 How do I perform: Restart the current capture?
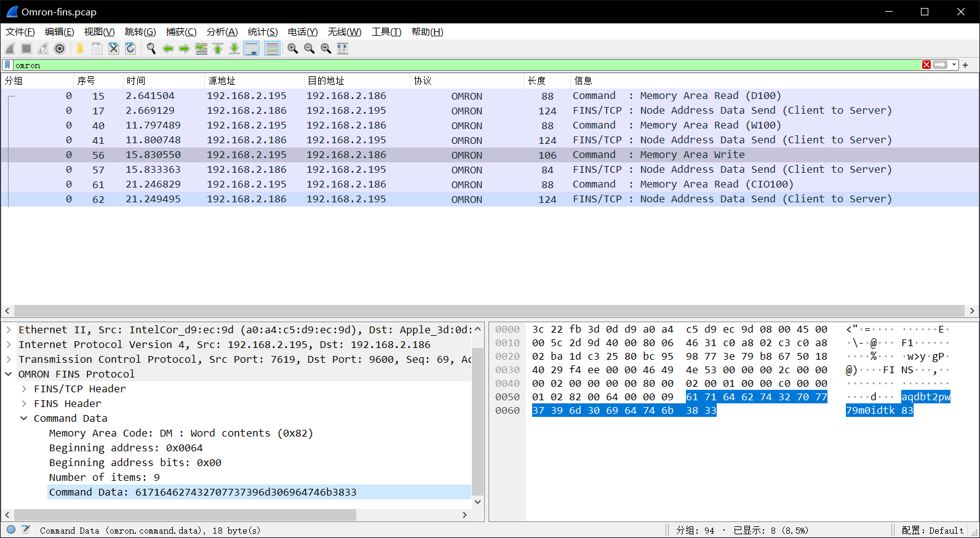[43, 49]
